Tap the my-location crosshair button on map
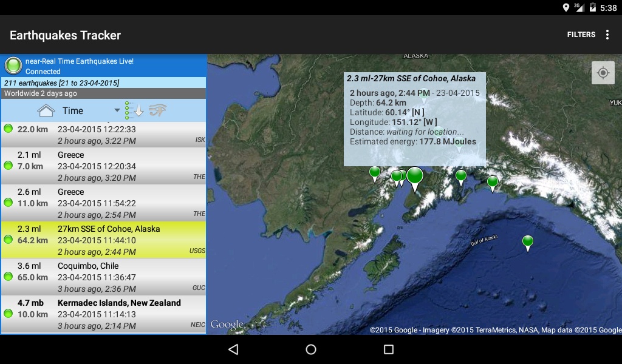 (603, 72)
